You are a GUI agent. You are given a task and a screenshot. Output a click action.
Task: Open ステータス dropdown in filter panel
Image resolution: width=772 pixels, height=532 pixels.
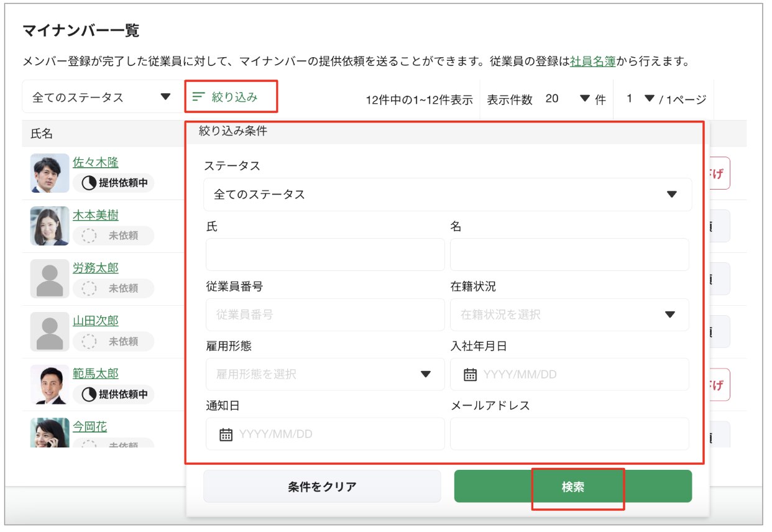(448, 195)
